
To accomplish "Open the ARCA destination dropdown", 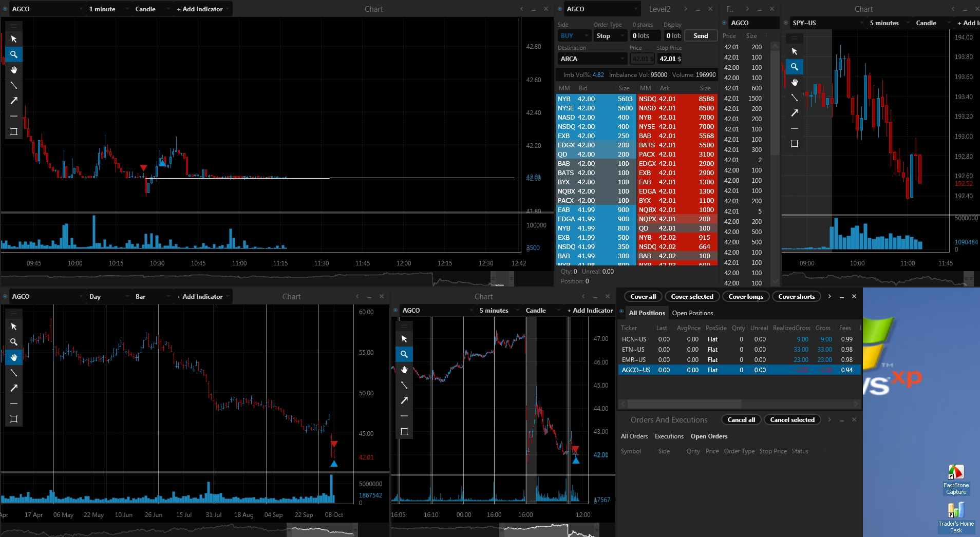I will click(592, 59).
